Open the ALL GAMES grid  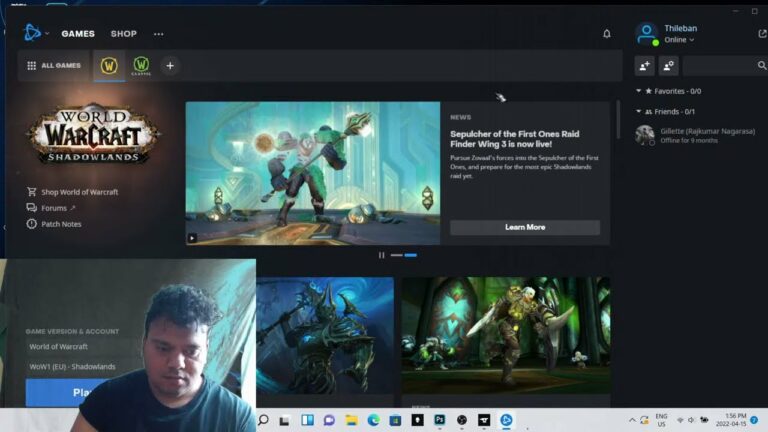point(54,66)
